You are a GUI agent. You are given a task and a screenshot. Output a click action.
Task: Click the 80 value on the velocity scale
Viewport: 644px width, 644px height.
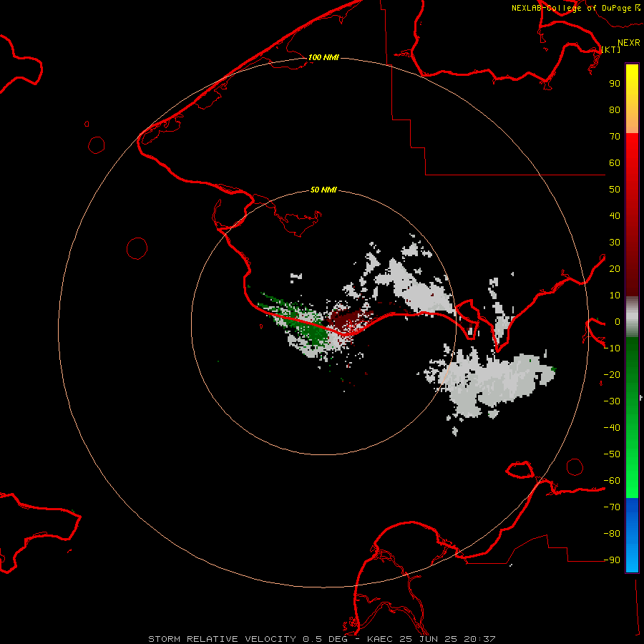pos(615,110)
